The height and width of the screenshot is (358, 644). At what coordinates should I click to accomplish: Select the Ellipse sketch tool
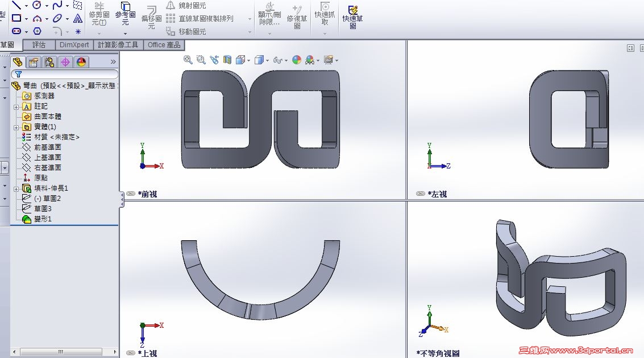[x=57, y=18]
